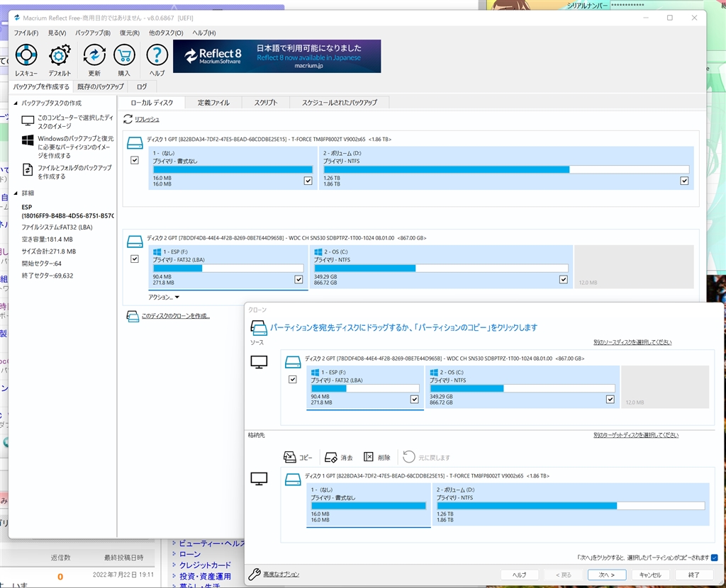Click Windows logo on ESP (F:) partition in main list
The width and height of the screenshot is (726, 588).
click(157, 252)
